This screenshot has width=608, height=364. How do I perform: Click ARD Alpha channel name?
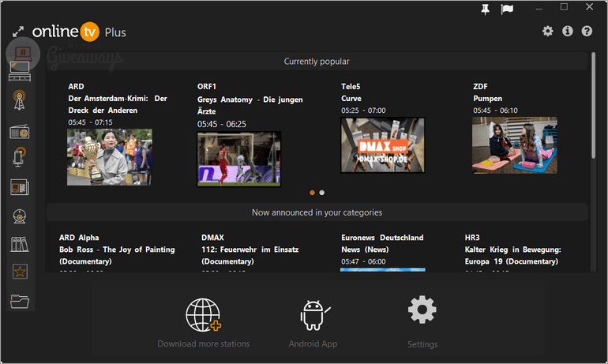coord(79,238)
